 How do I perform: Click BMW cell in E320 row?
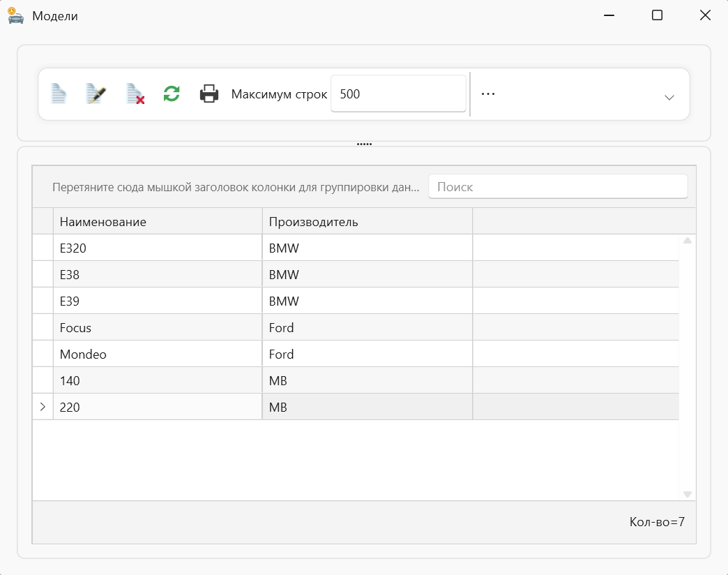pos(367,248)
